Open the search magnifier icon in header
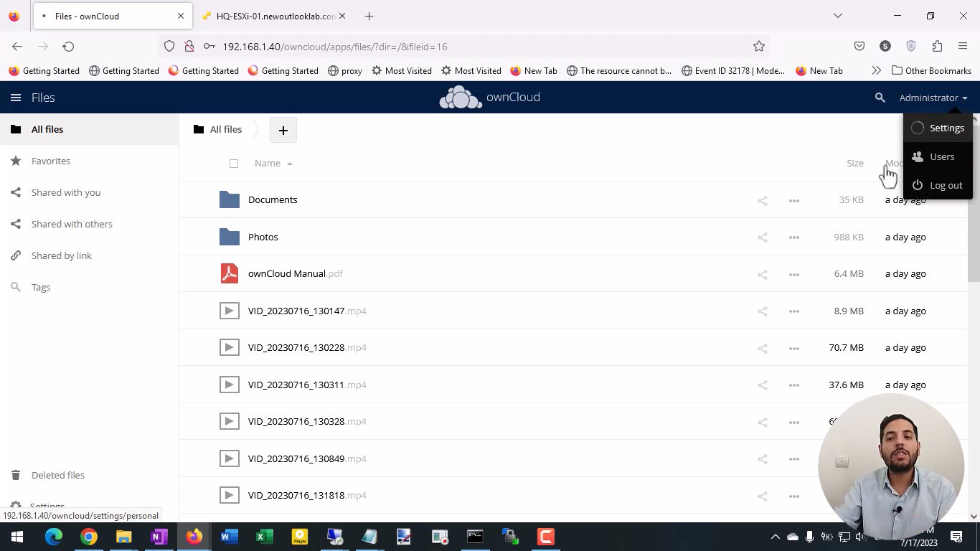Viewport: 980px width, 551px height. [880, 98]
